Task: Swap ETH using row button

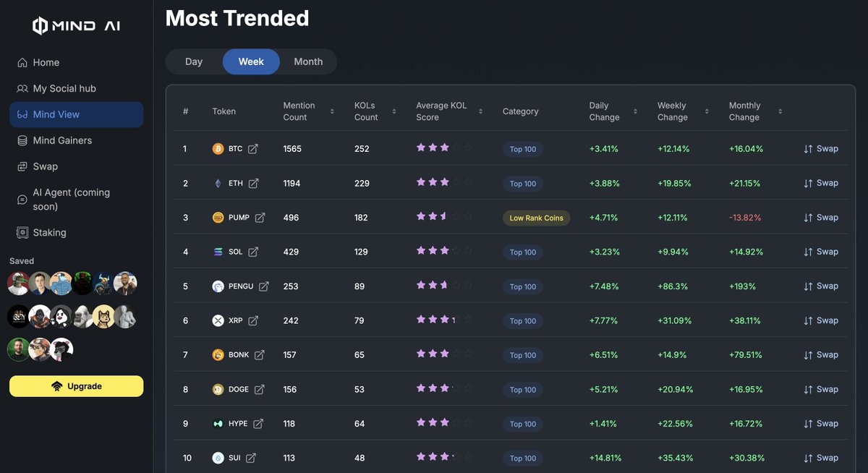Action: coord(821,184)
